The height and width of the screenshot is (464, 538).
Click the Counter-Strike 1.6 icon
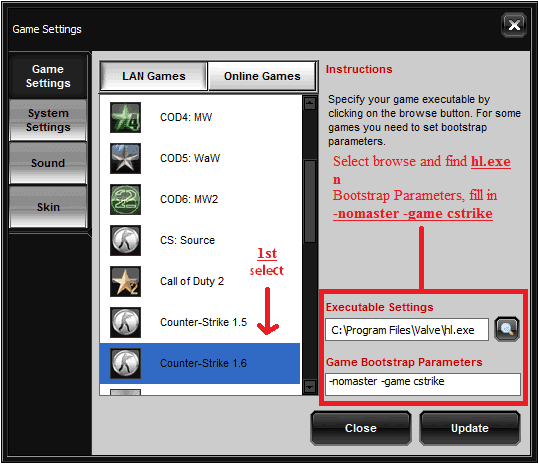125,363
